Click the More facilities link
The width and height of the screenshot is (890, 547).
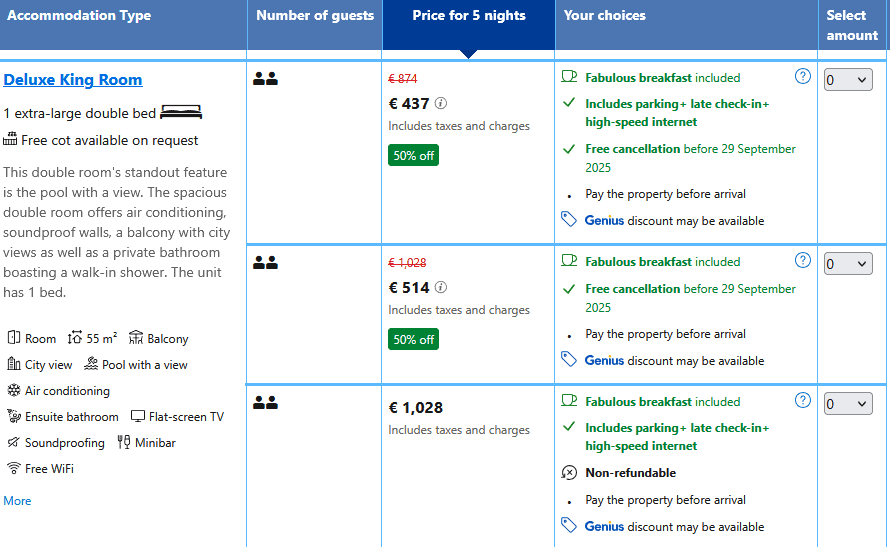click(x=17, y=501)
